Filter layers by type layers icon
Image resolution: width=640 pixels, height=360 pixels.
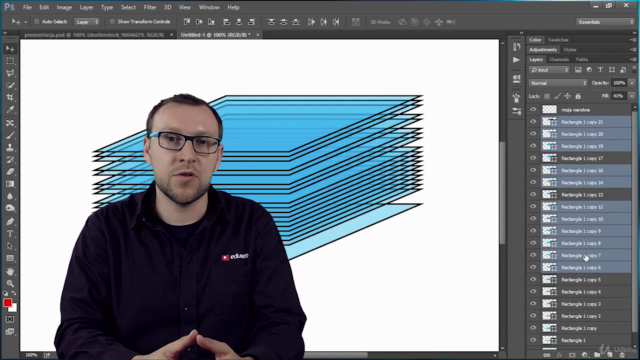[x=600, y=70]
